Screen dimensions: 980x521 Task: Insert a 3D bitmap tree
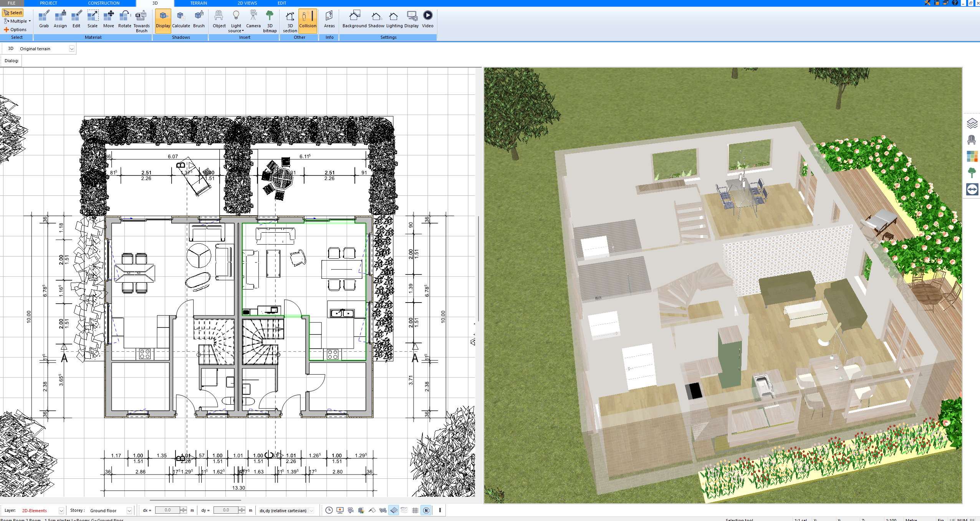[x=270, y=21]
